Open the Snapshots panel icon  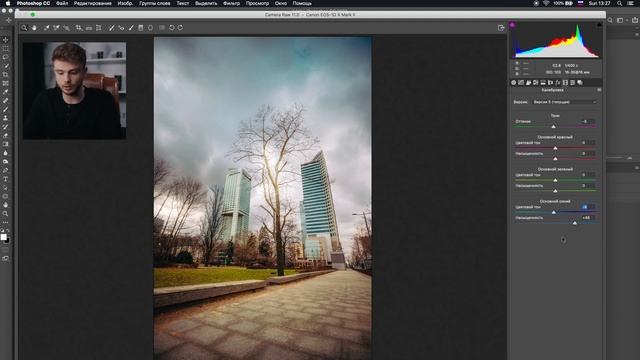[x=580, y=82]
